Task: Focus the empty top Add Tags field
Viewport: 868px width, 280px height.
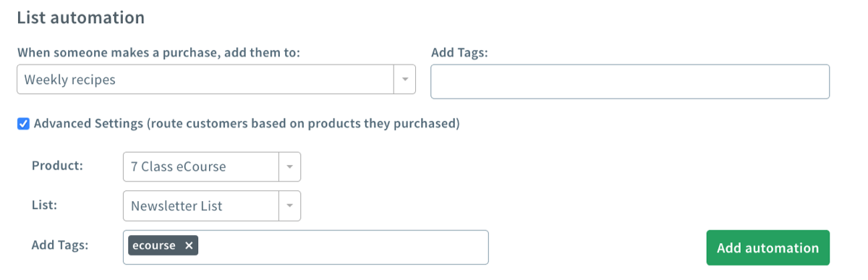Action: click(x=630, y=82)
